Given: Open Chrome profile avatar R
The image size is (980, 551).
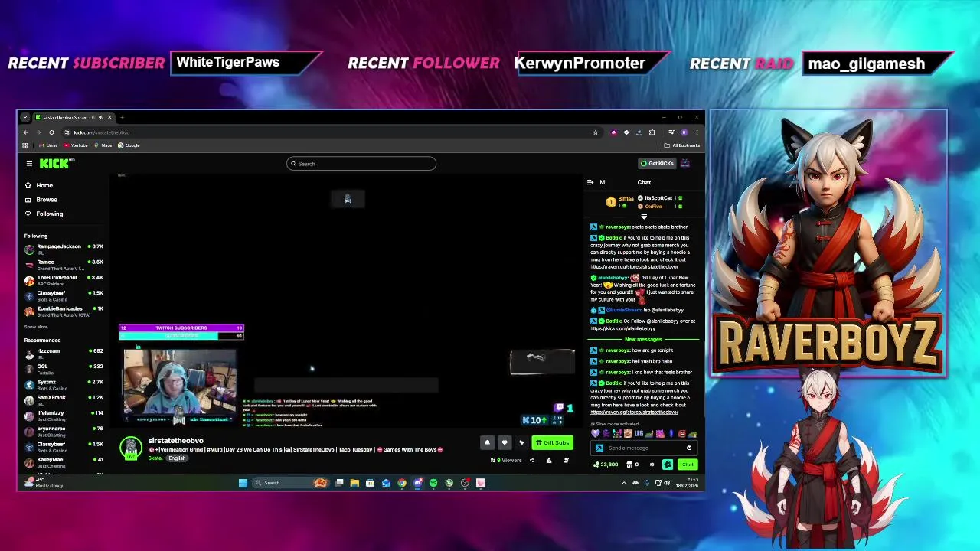Looking at the screenshot, I should pos(684,132).
